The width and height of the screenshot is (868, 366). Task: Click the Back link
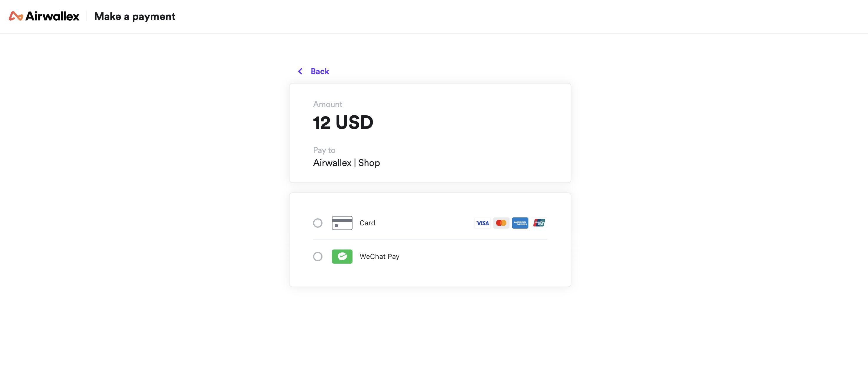(x=320, y=71)
